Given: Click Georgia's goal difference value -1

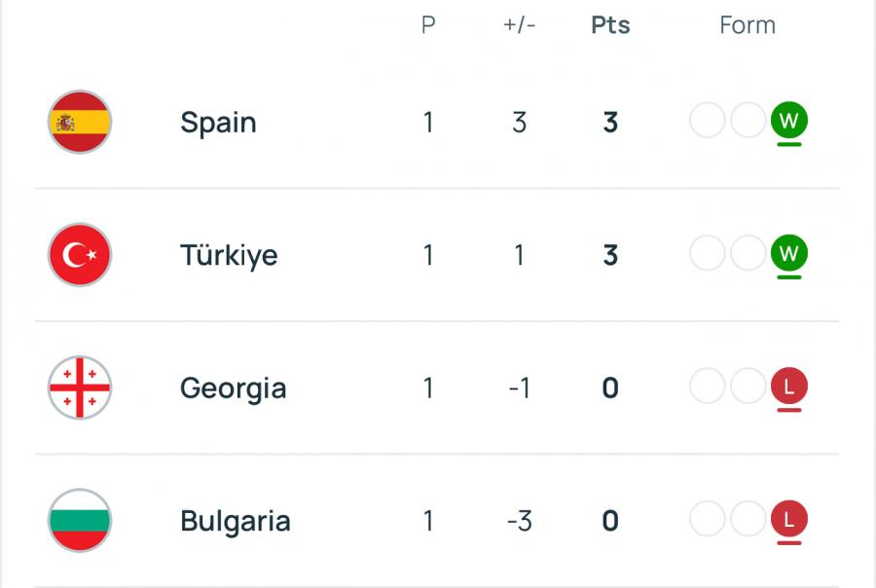Looking at the screenshot, I should tap(519, 387).
